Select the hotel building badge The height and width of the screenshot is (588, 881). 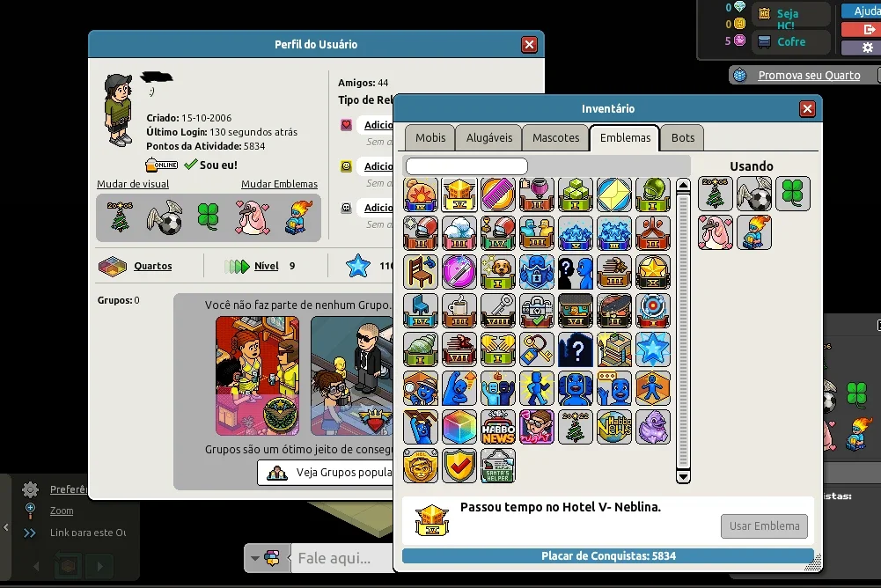pyautogui.click(x=614, y=349)
